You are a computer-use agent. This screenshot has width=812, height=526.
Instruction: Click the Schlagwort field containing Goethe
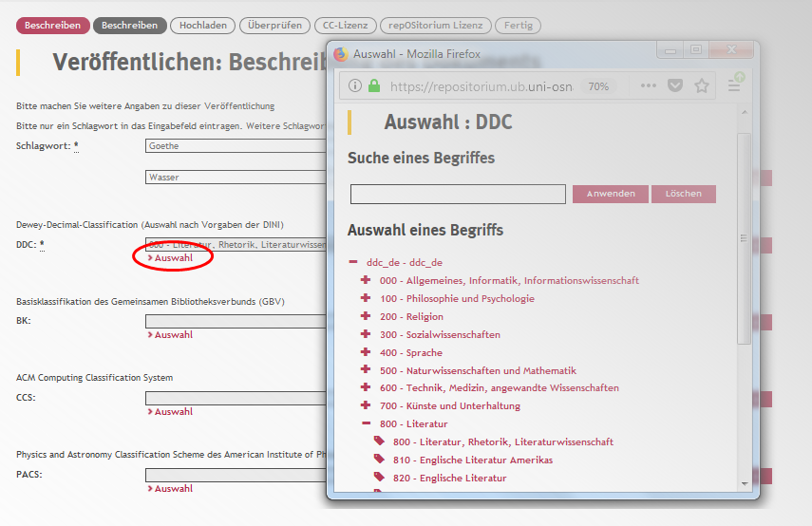(x=236, y=146)
